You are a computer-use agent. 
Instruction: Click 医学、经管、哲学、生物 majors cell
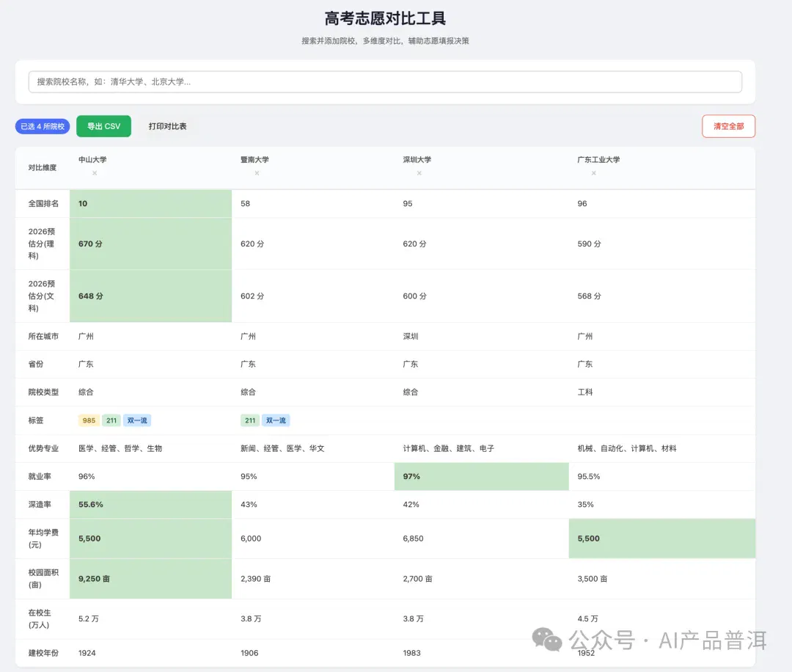(x=150, y=449)
